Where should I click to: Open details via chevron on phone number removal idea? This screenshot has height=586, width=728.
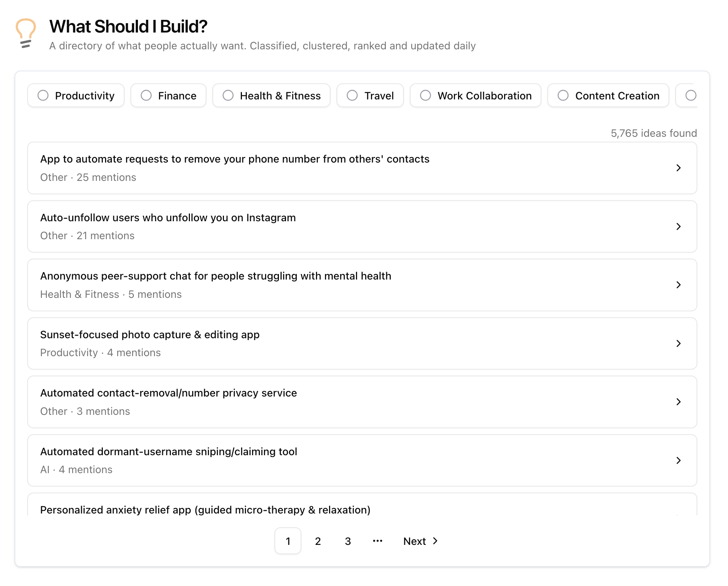pyautogui.click(x=679, y=168)
